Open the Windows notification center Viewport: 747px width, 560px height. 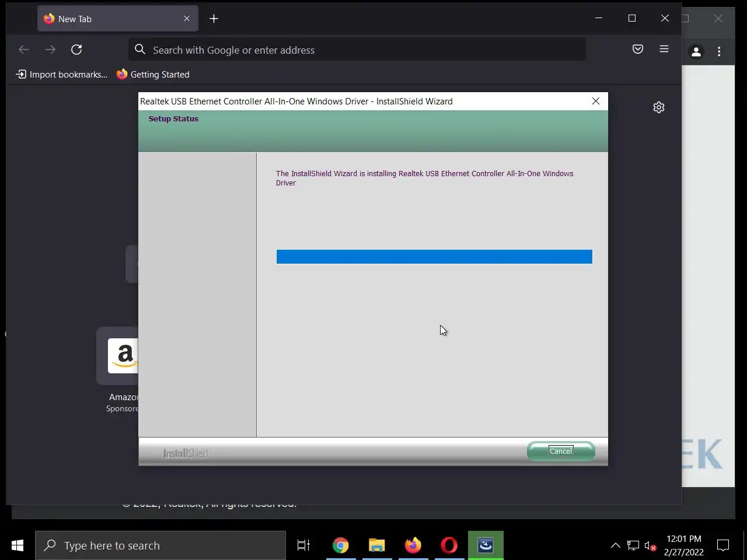coord(723,545)
